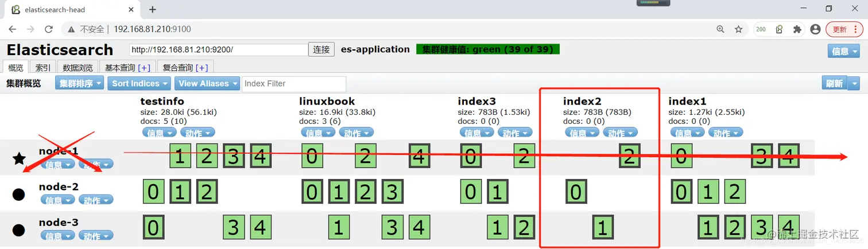Bookmark this page with the star icon

click(x=739, y=29)
